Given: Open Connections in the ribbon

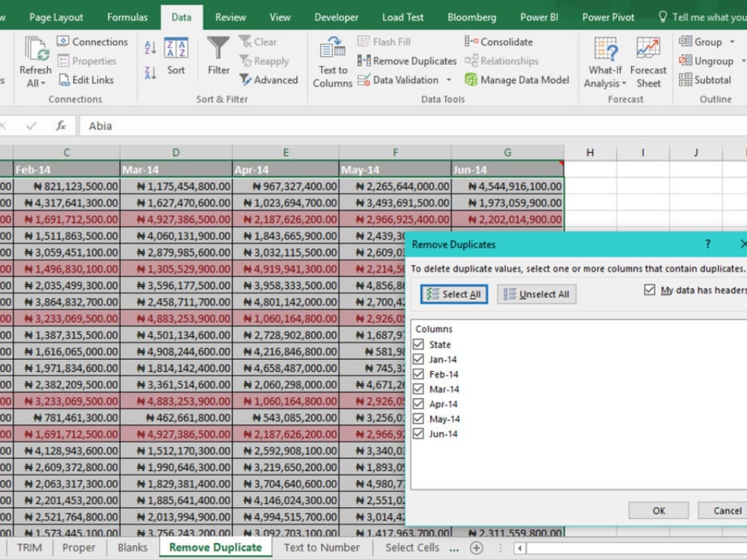Looking at the screenshot, I should (93, 42).
